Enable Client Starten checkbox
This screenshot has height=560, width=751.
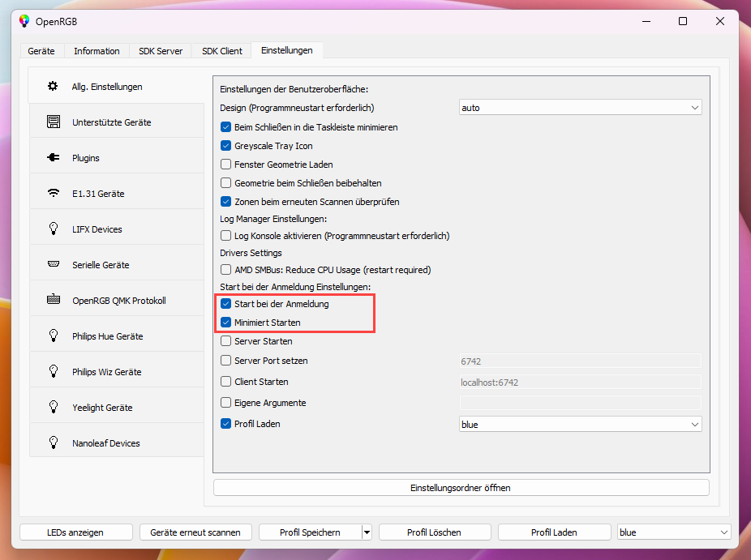tap(225, 382)
